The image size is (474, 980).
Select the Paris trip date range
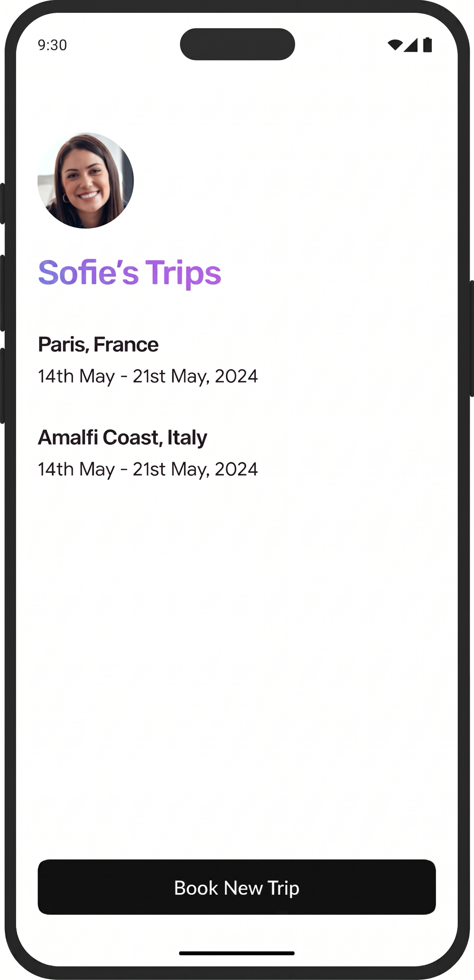pos(148,376)
